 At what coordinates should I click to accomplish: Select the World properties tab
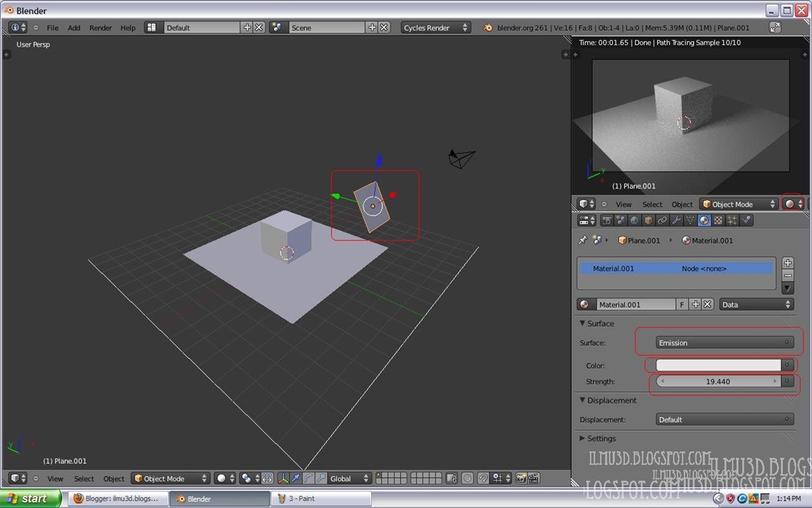click(x=633, y=220)
